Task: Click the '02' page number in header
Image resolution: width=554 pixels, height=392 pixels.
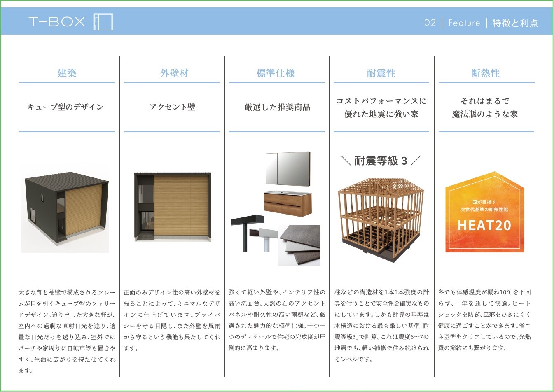Action: tap(430, 23)
